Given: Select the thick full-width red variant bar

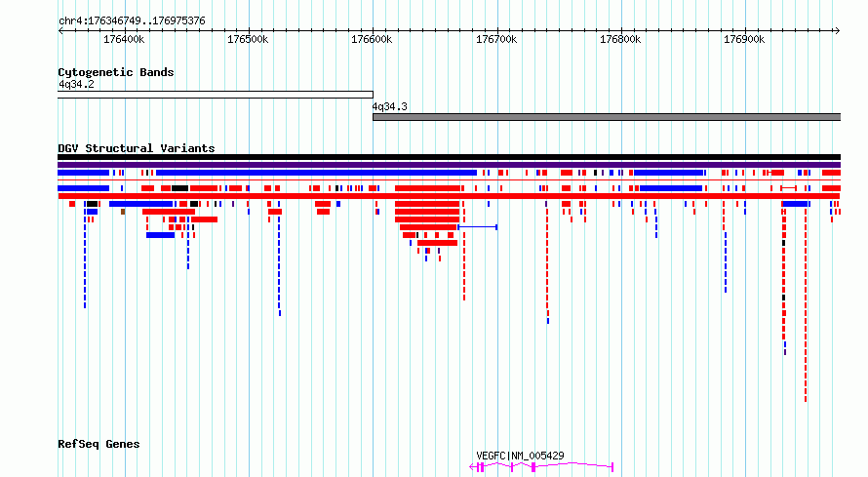Looking at the screenshot, I should click(x=449, y=196).
